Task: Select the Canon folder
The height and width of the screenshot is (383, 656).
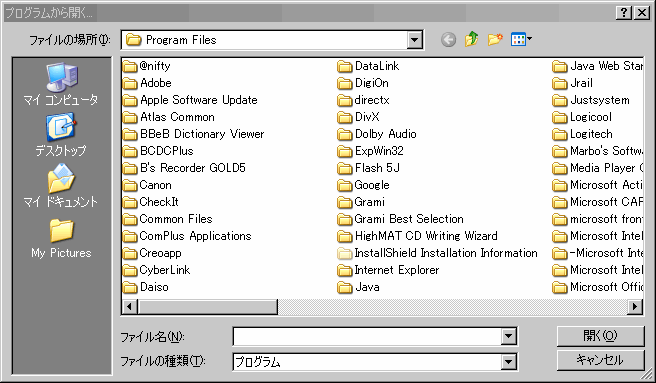Action: coord(147,185)
